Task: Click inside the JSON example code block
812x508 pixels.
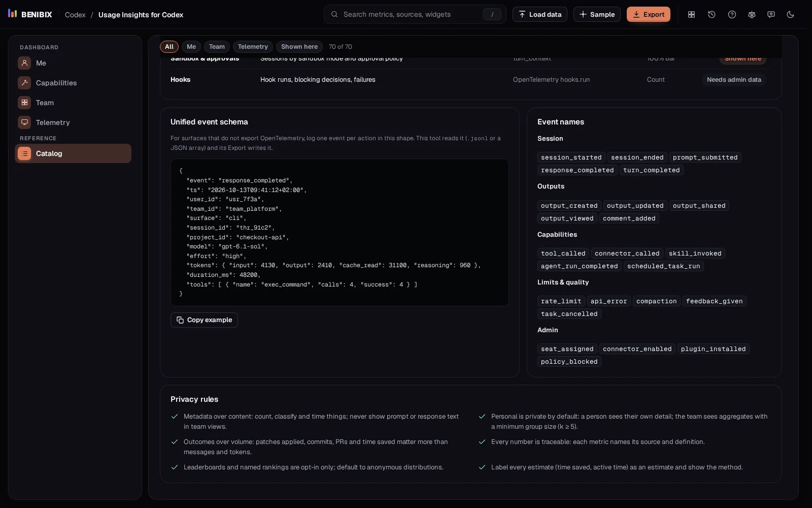Action: tap(340, 232)
